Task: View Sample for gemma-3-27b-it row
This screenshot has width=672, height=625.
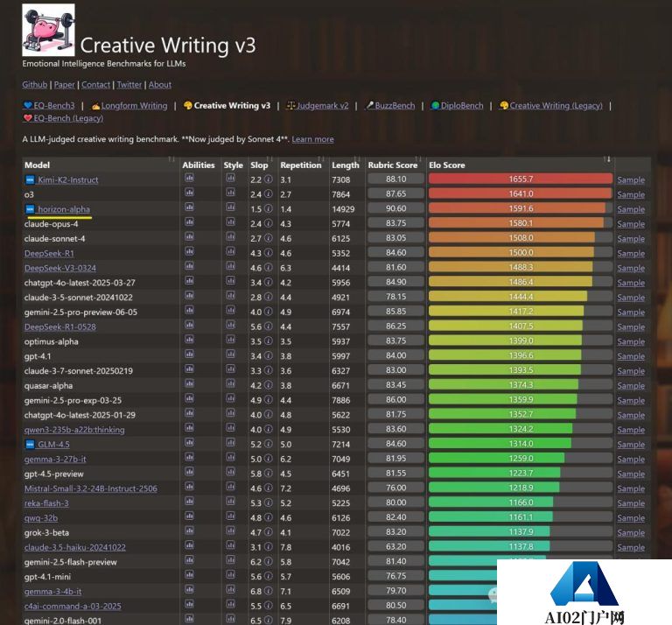Action: 631,459
